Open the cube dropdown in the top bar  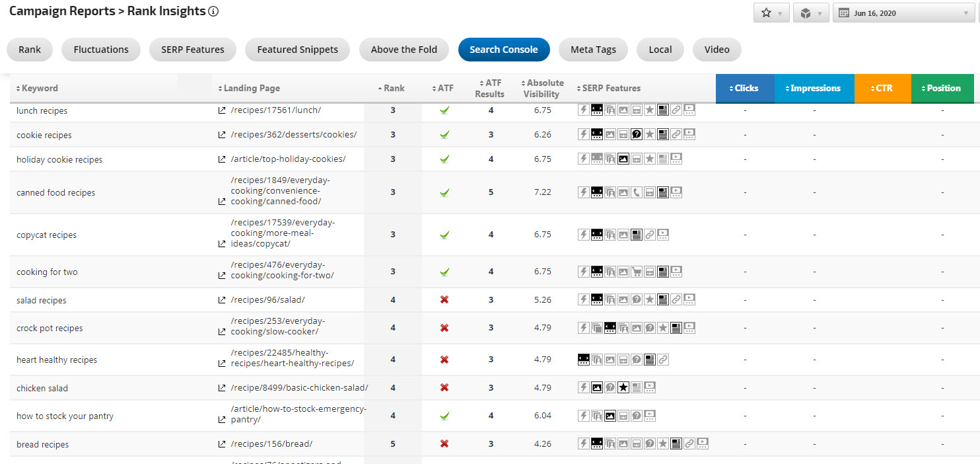[810, 13]
